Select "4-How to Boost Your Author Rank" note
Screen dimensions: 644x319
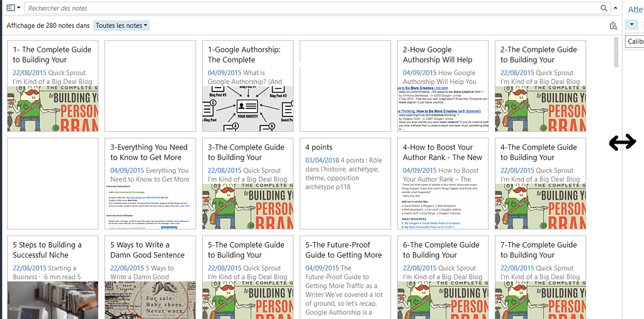[443, 183]
